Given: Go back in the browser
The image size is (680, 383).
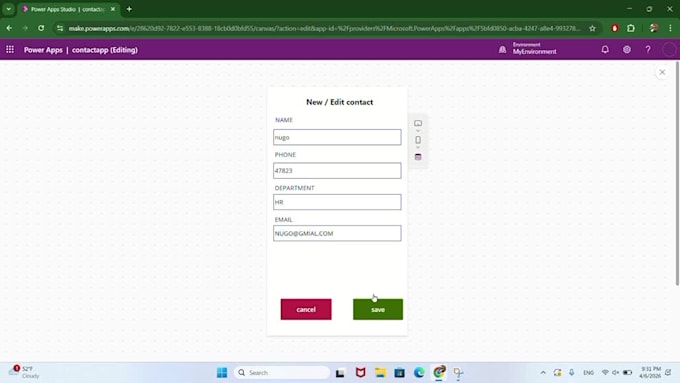Looking at the screenshot, I should [9, 28].
